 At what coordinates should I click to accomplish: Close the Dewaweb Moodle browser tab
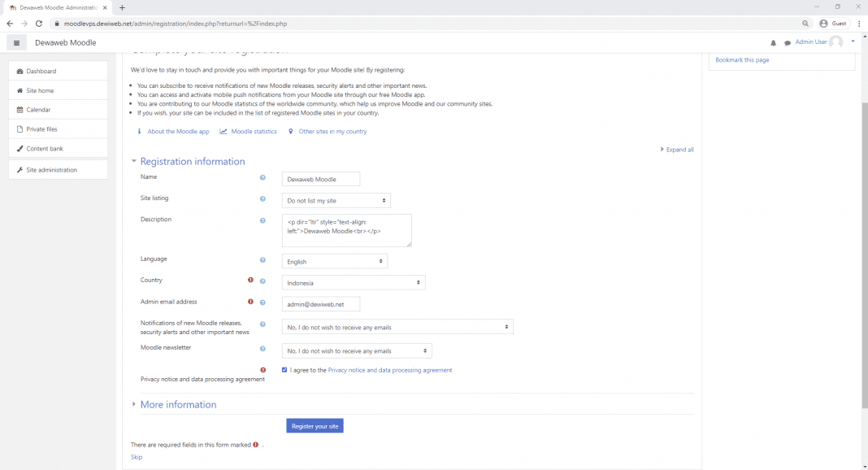pyautogui.click(x=105, y=8)
